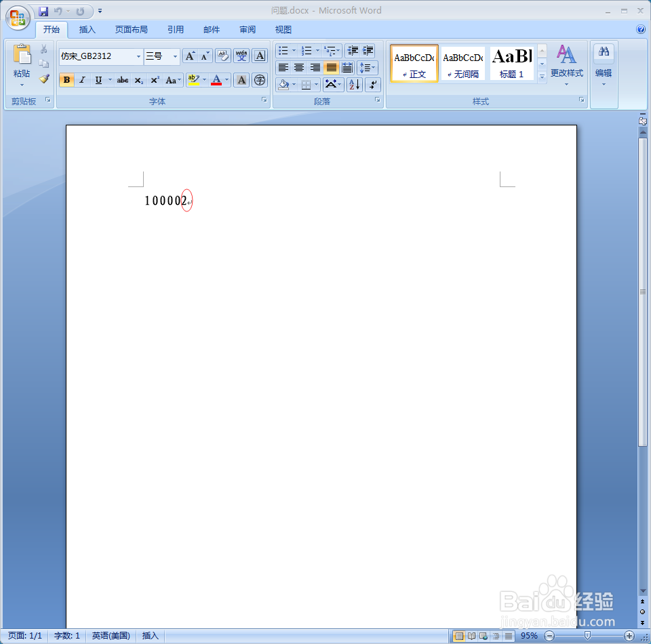Switch to the 插入 tab
This screenshot has height=644, width=651.
(87, 29)
